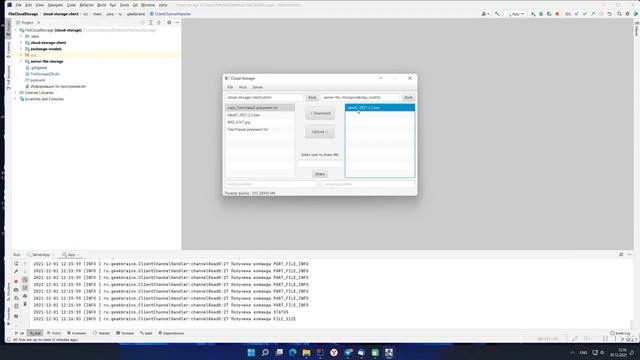Select pom.xml in the project tree
Screen dimensions: 640x360
[38, 80]
